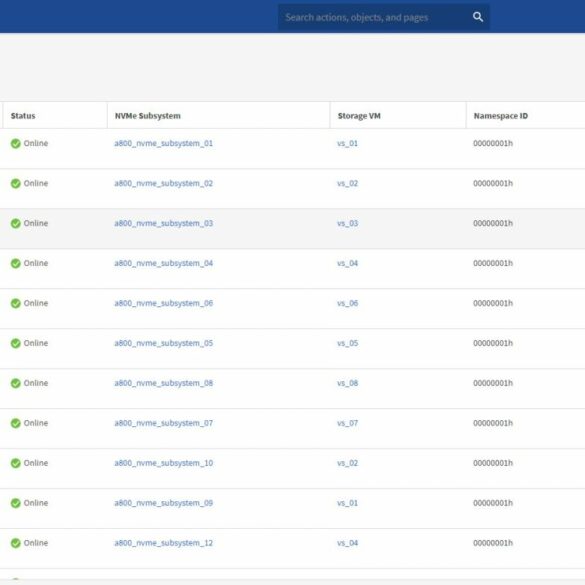Click the magnifying glass search icon

tap(478, 17)
